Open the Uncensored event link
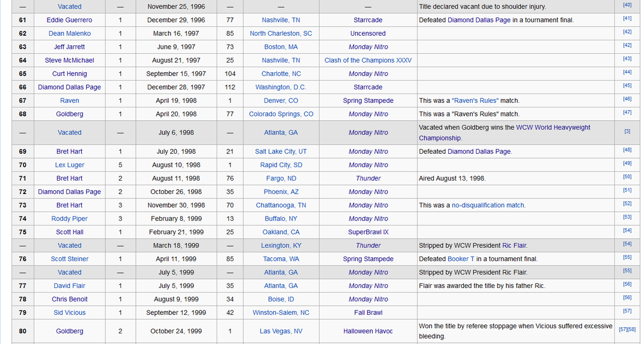The height and width of the screenshot is (344, 644). 368,34
